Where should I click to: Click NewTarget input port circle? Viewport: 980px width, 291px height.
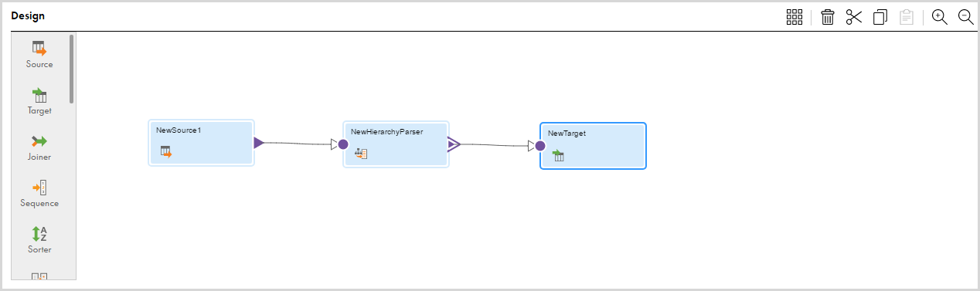(540, 146)
